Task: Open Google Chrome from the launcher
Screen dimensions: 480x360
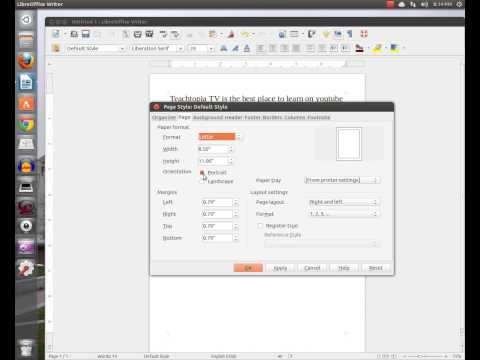Action: pyautogui.click(x=26, y=125)
